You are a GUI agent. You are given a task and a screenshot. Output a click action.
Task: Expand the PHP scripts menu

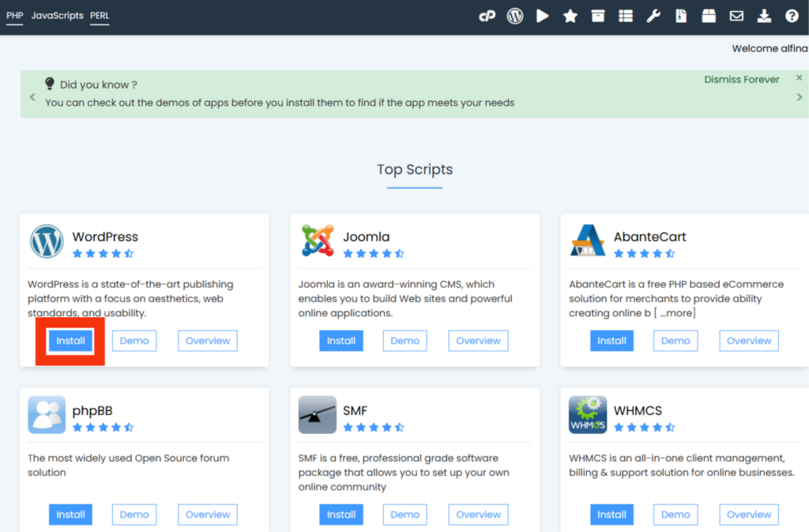(15, 16)
